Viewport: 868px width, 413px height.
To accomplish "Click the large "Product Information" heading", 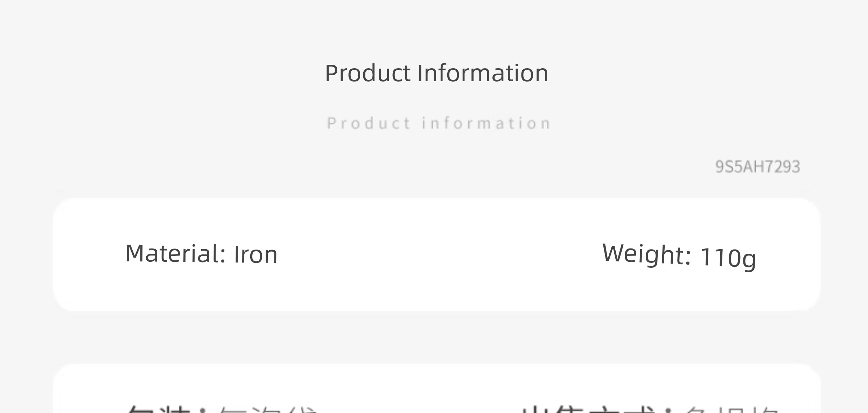I will click(x=436, y=73).
